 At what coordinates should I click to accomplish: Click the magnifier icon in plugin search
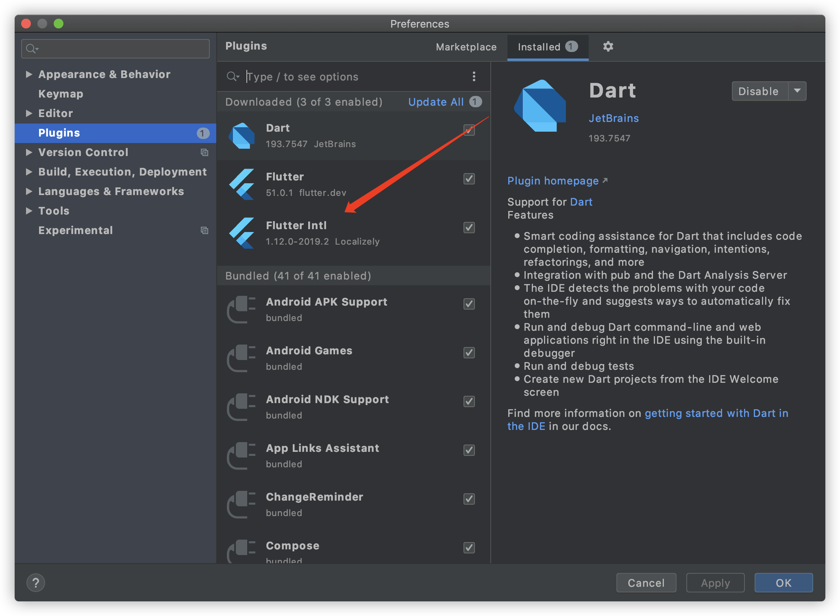pyautogui.click(x=233, y=76)
